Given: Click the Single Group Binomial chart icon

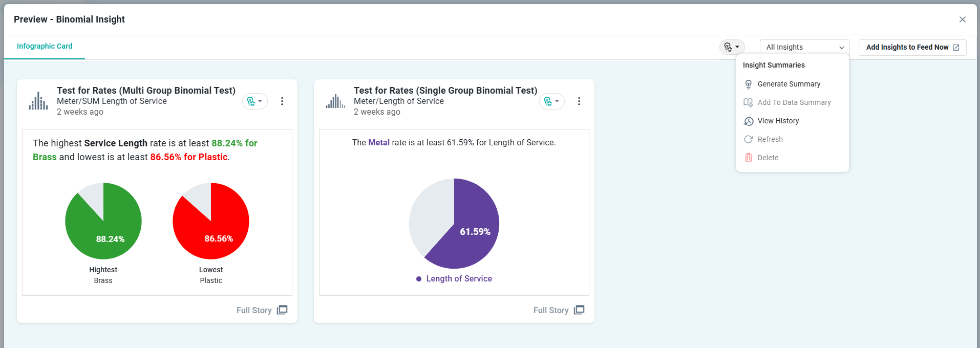Looking at the screenshot, I should [x=335, y=101].
